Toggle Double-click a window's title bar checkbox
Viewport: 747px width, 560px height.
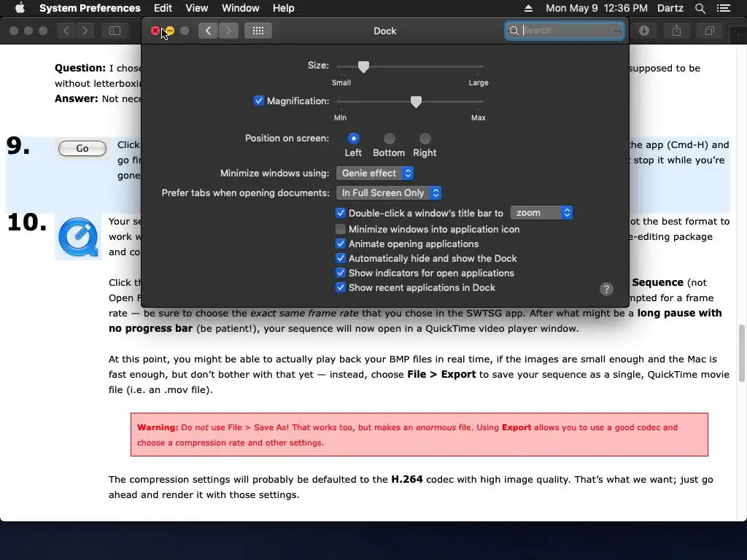(x=340, y=213)
